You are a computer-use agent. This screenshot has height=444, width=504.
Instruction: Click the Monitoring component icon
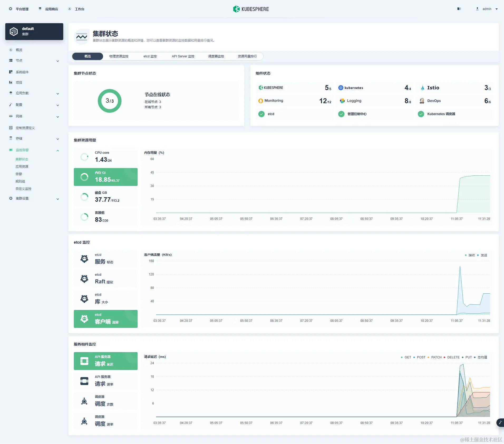pos(260,101)
